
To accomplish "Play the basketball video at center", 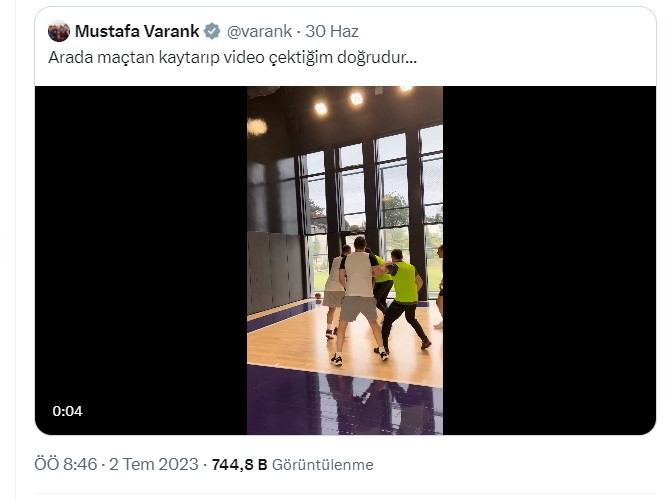I will [x=345, y=260].
